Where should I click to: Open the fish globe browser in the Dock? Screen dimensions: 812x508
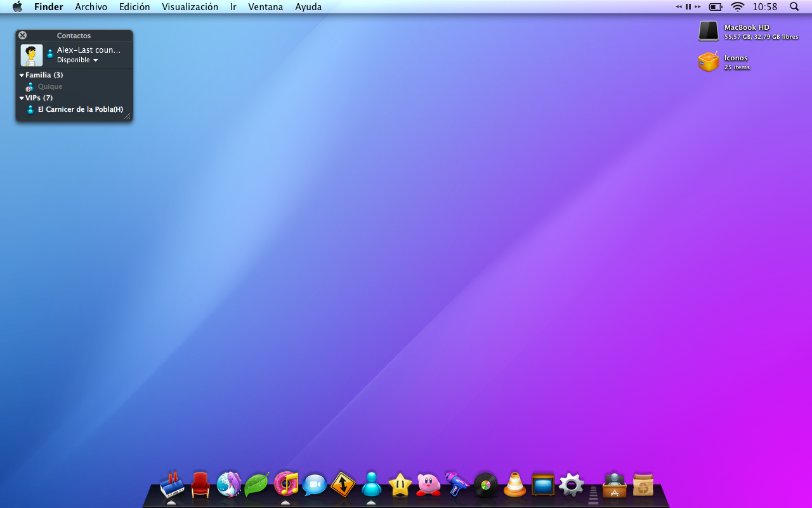228,485
